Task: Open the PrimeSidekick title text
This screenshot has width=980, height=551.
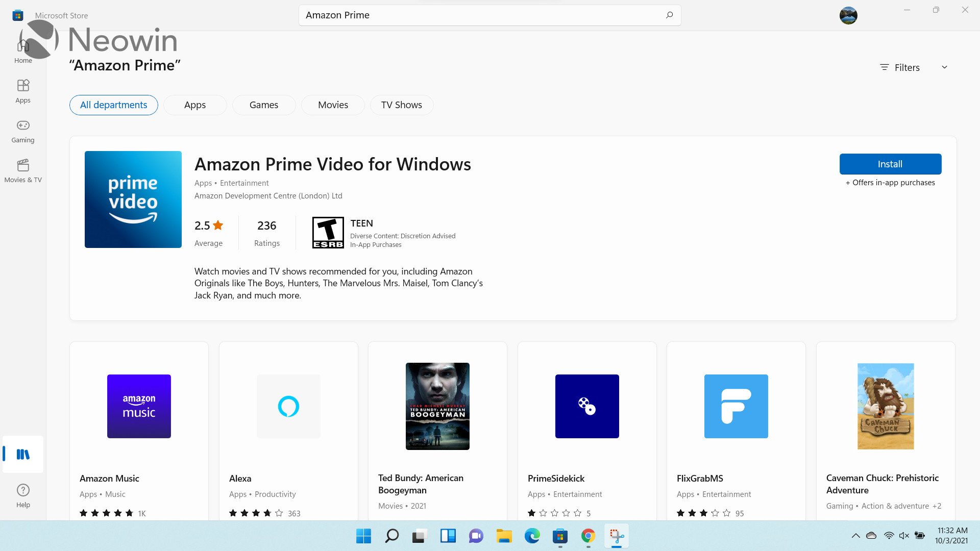Action: point(556,479)
